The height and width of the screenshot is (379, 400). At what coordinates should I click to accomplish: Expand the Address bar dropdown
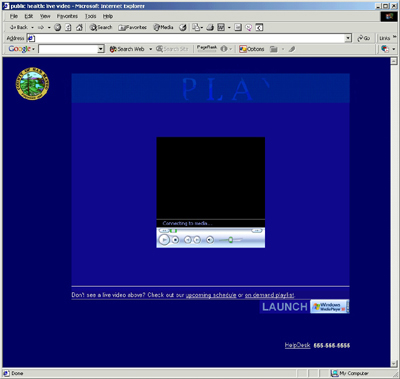tap(348, 38)
